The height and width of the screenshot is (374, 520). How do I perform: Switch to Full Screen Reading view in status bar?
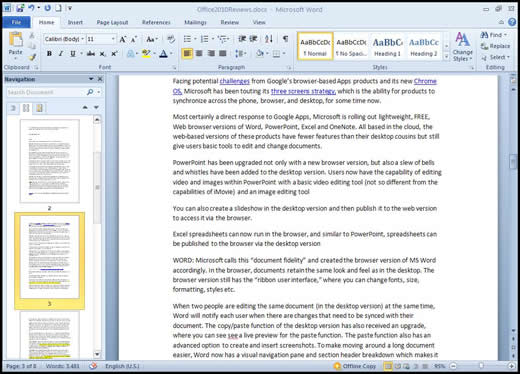(398, 366)
